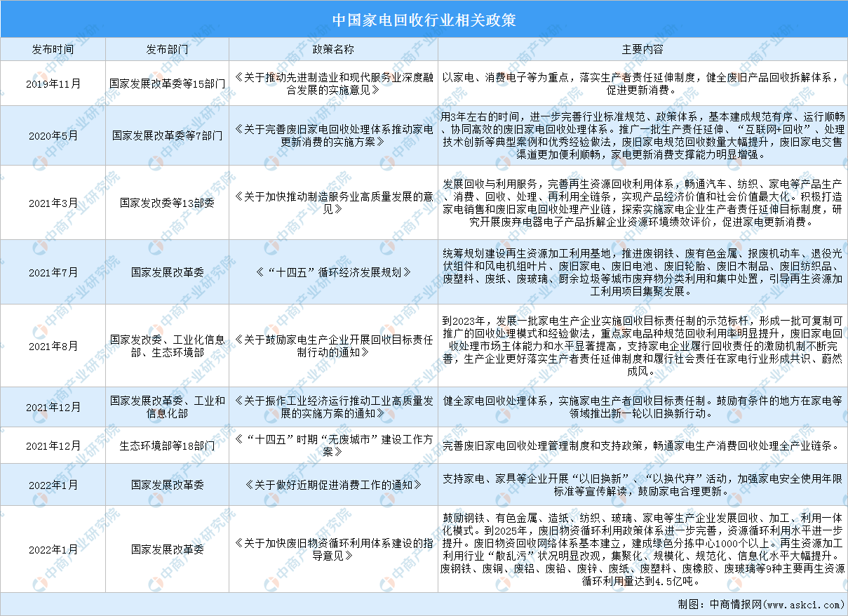The width and height of the screenshot is (848, 616).
Task: Click the 2020年5月 date cell
Action: click(x=53, y=135)
